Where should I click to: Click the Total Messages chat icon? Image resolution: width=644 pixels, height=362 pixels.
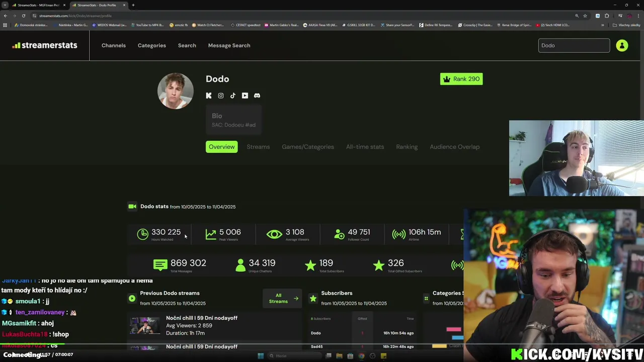[160, 265]
